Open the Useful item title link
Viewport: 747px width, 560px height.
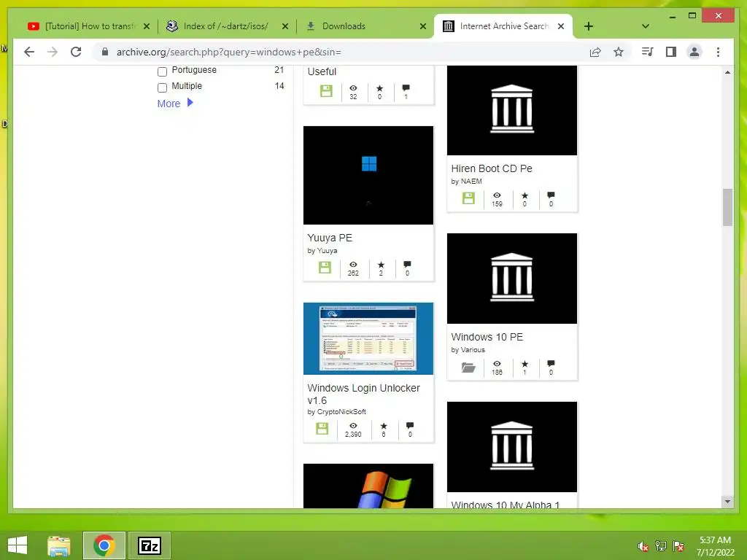pos(322,71)
